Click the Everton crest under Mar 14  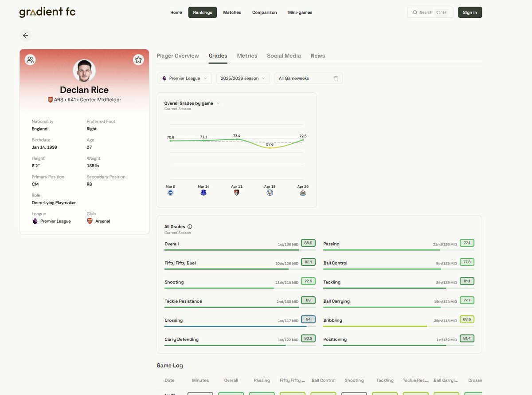203,193
